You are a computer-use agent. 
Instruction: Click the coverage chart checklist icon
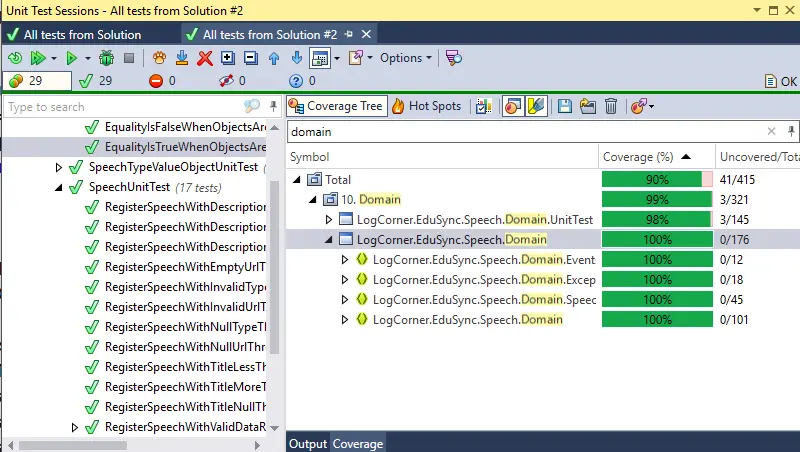tap(483, 106)
